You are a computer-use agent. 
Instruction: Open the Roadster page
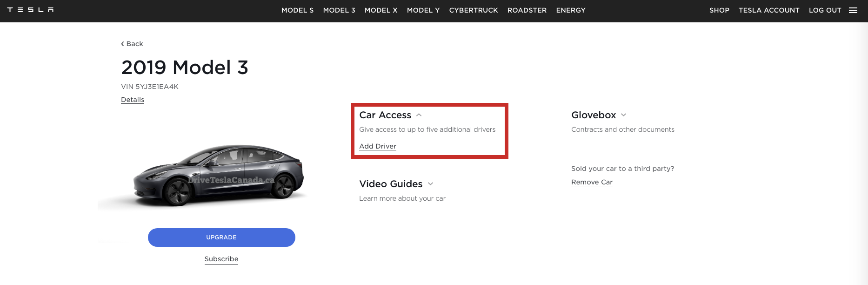(527, 10)
